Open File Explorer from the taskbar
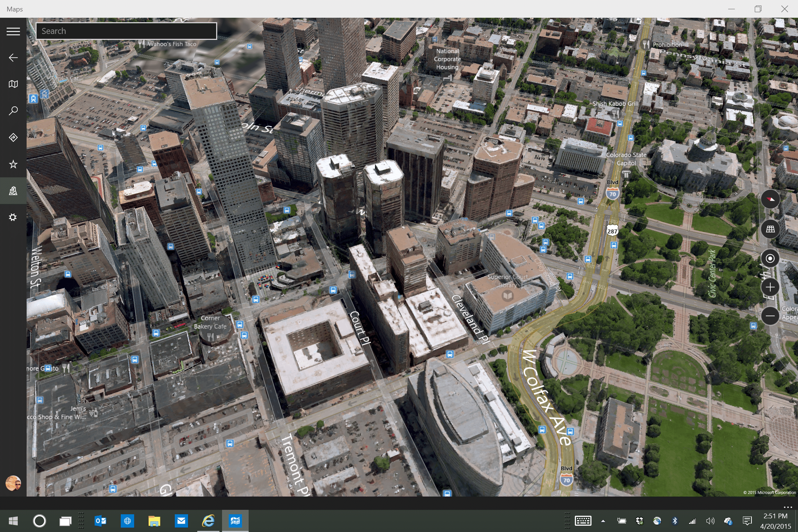The height and width of the screenshot is (532, 798). [x=154, y=521]
